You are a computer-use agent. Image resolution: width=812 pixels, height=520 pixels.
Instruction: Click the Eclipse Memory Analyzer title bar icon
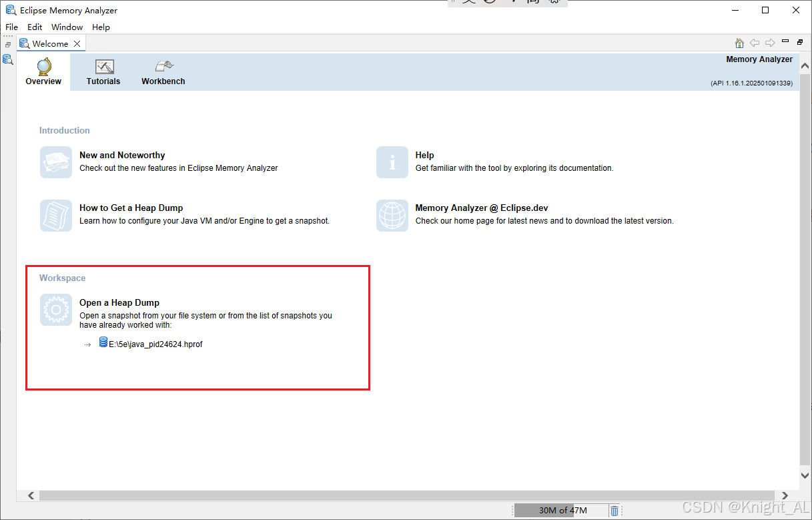tap(11, 11)
